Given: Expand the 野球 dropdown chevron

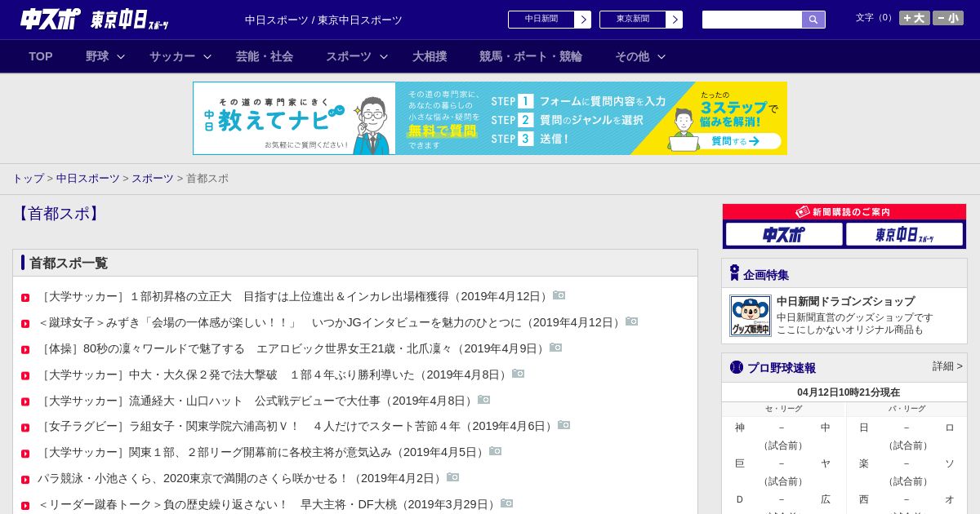Looking at the screenshot, I should pyautogui.click(x=121, y=56).
